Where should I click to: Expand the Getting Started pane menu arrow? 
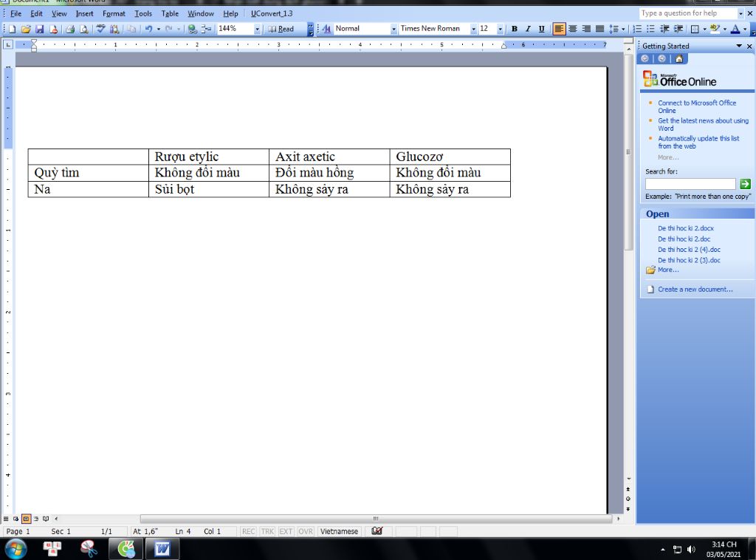738,46
